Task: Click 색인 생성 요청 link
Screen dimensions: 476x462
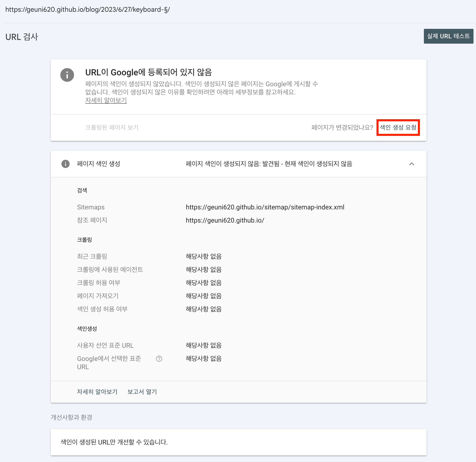Action: click(x=398, y=127)
